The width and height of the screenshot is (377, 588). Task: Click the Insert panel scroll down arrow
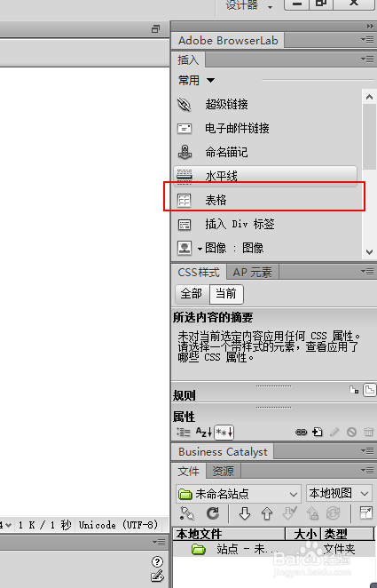click(x=370, y=251)
